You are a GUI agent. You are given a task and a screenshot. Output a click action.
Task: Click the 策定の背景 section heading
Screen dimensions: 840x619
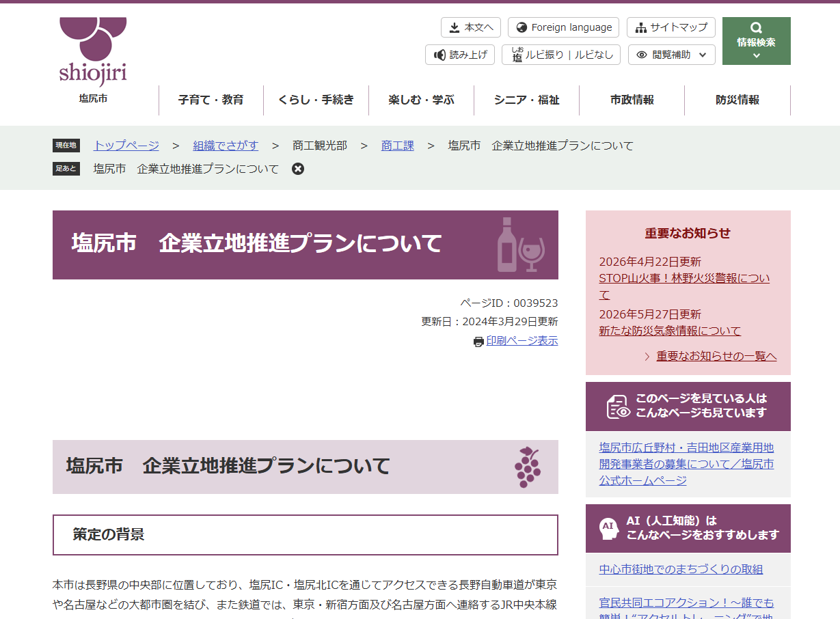tap(306, 535)
